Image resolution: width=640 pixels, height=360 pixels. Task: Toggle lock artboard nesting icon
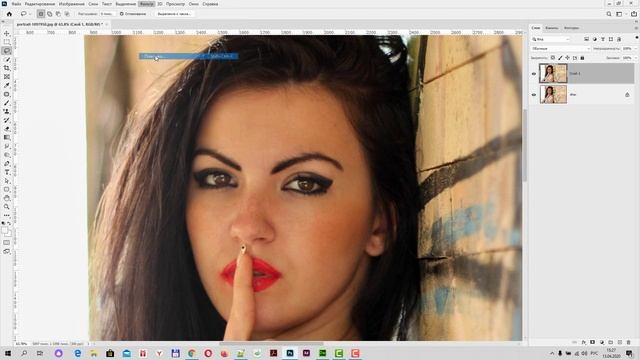pos(575,58)
